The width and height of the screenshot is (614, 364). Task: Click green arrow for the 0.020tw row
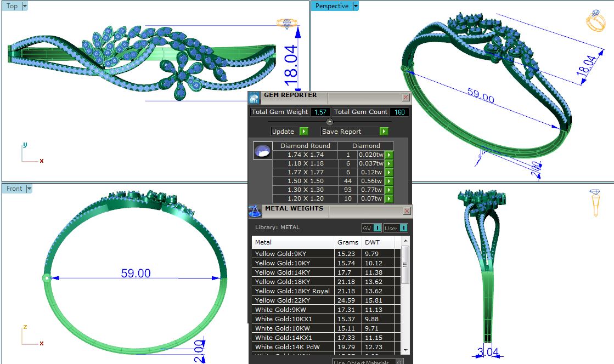[388, 155]
